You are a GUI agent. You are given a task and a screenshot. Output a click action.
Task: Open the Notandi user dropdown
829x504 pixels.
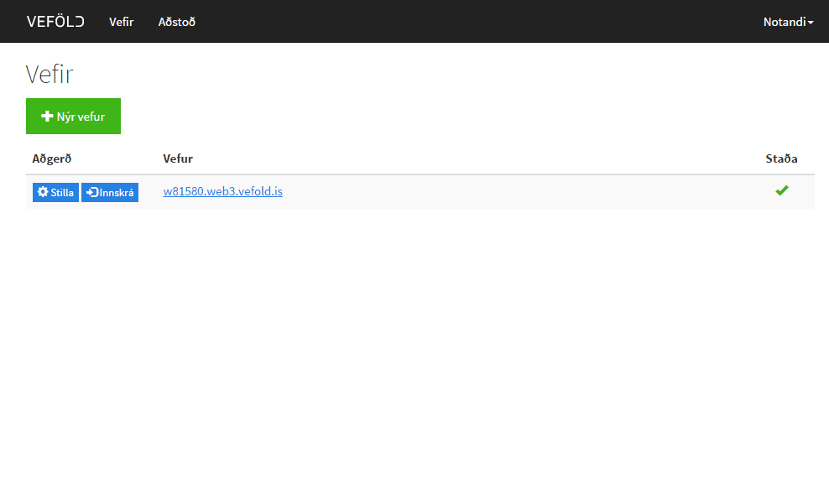(x=787, y=22)
